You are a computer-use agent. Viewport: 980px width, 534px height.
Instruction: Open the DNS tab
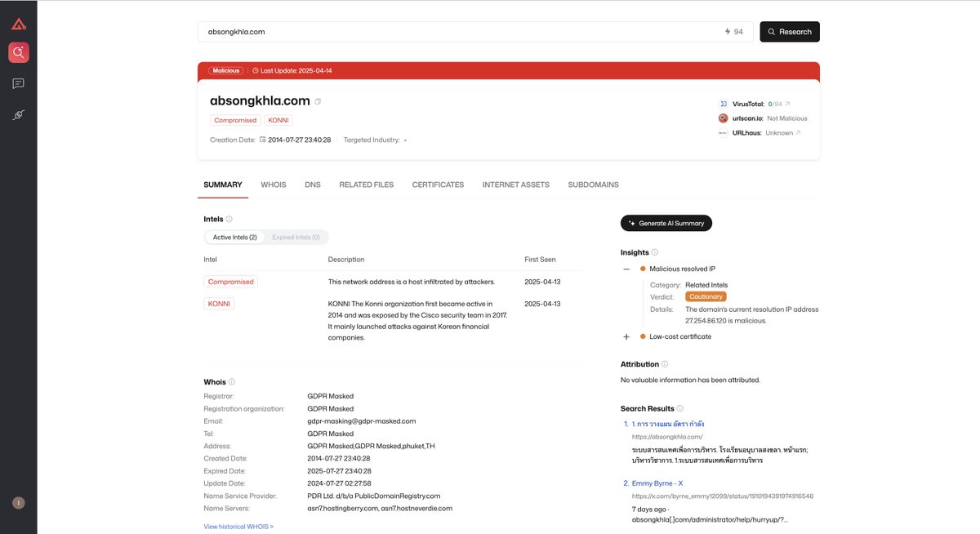point(313,185)
